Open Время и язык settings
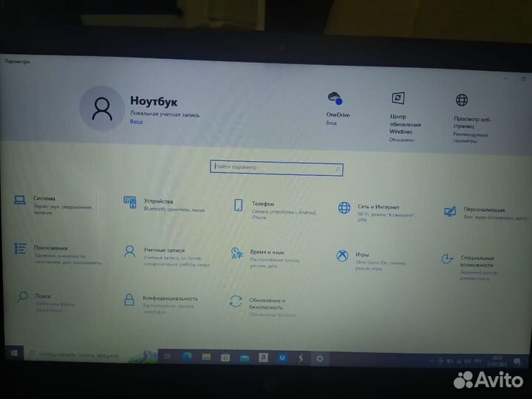This screenshot has width=532, height=399. 265,259
